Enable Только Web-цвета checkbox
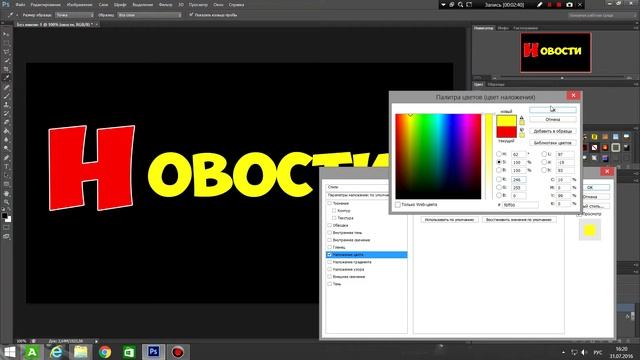The image size is (640, 360). tap(398, 204)
